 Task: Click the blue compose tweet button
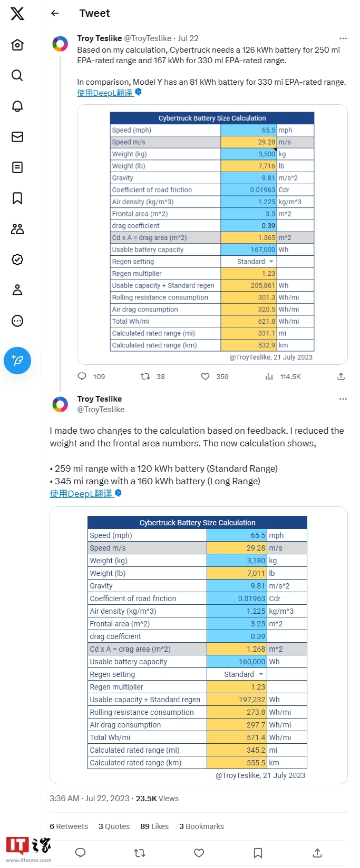click(x=17, y=361)
